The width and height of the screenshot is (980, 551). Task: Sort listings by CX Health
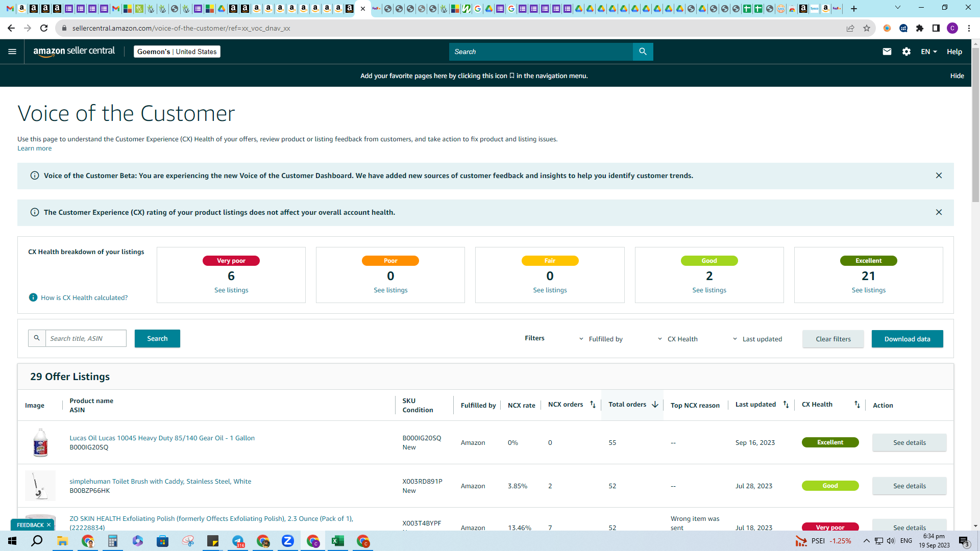coord(857,405)
